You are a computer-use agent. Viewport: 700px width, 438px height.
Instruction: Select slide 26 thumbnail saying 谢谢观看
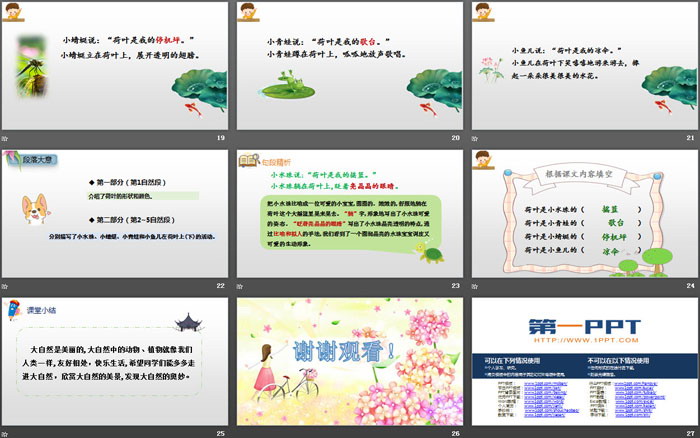(350, 361)
